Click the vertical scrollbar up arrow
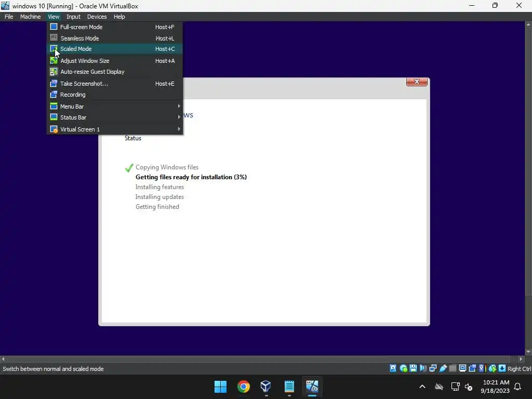The height and width of the screenshot is (399, 532). (x=528, y=25)
